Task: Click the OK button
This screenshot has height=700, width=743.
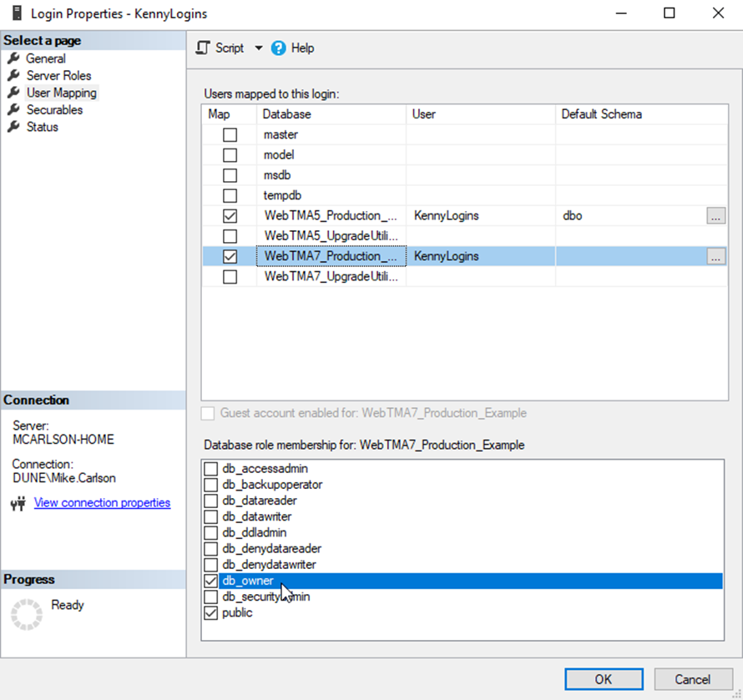Action: pos(604,678)
